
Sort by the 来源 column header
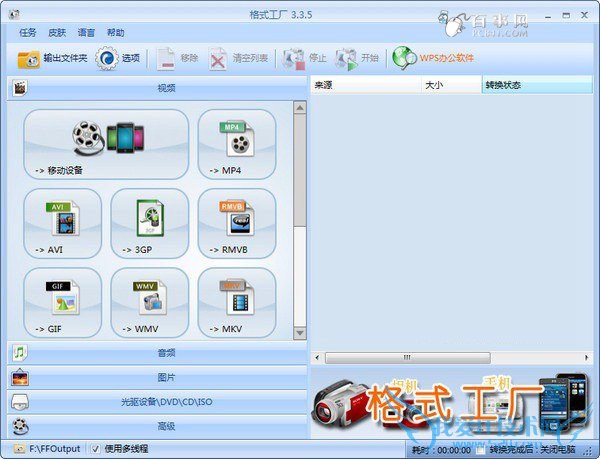tap(365, 85)
